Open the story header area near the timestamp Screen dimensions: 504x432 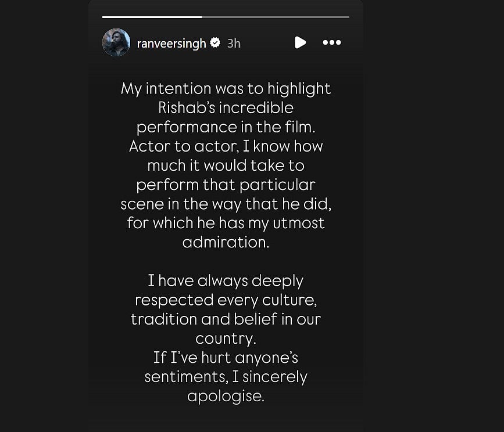pyautogui.click(x=232, y=42)
